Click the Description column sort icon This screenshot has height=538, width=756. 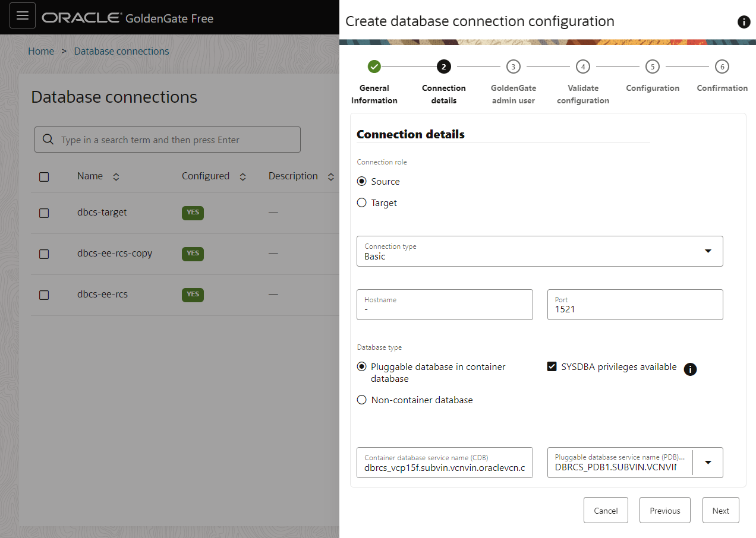coord(330,177)
